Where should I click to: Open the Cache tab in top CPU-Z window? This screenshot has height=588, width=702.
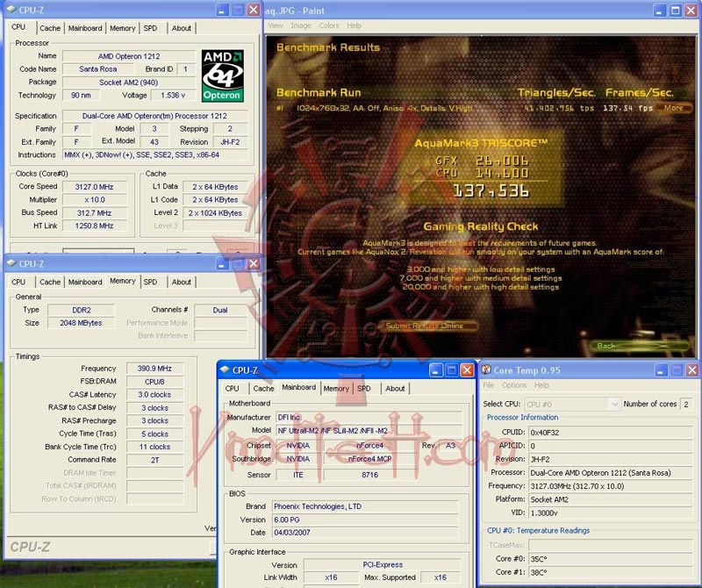[x=50, y=28]
